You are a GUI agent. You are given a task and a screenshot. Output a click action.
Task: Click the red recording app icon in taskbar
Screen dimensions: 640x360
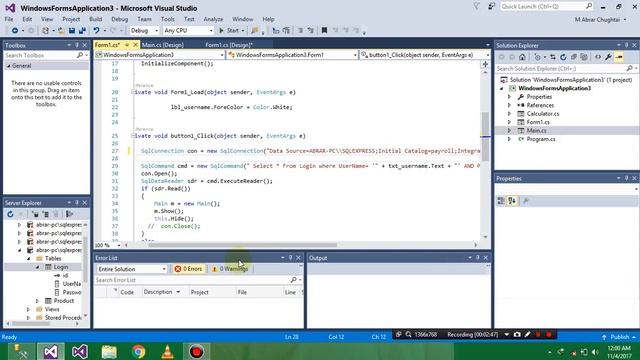click(x=196, y=351)
